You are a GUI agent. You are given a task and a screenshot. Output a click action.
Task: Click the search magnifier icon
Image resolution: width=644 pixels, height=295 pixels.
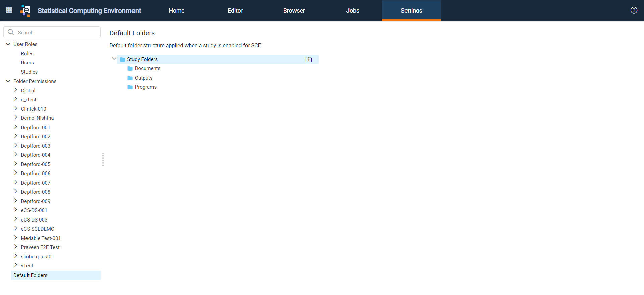click(11, 32)
